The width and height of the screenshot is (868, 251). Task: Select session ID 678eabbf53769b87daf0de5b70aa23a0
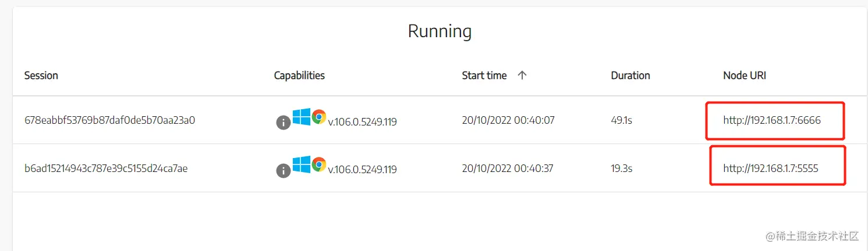click(x=109, y=121)
